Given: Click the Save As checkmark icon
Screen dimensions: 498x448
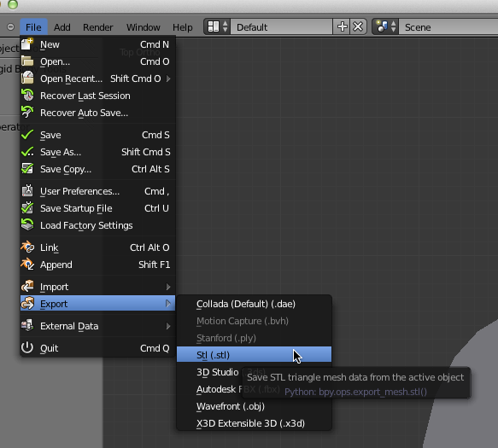Looking at the screenshot, I should pos(27,152).
